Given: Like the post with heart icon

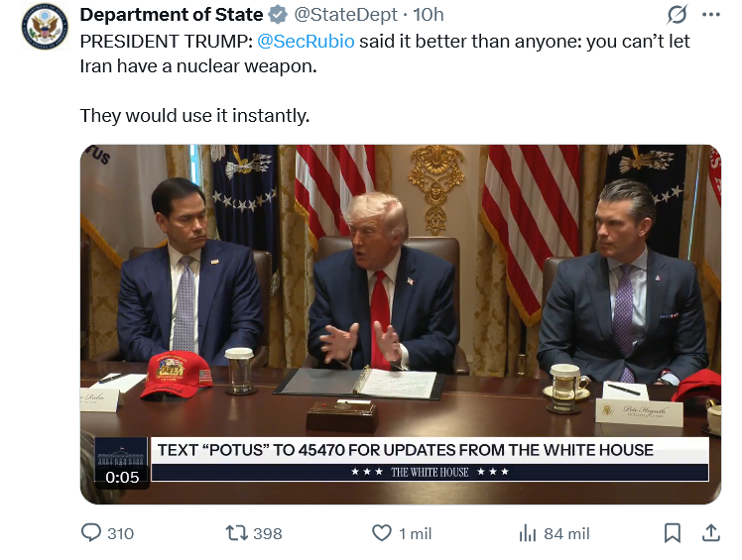Looking at the screenshot, I should pos(381,533).
